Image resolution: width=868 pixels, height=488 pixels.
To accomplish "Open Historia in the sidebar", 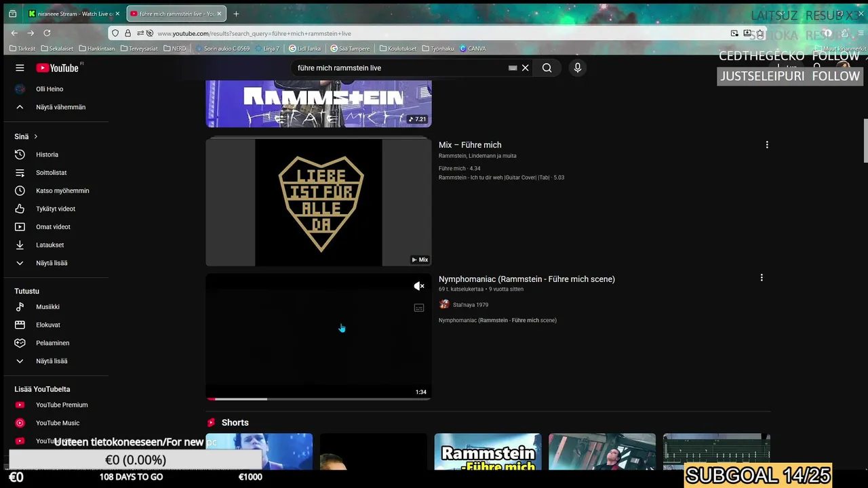I will pyautogui.click(x=56, y=155).
